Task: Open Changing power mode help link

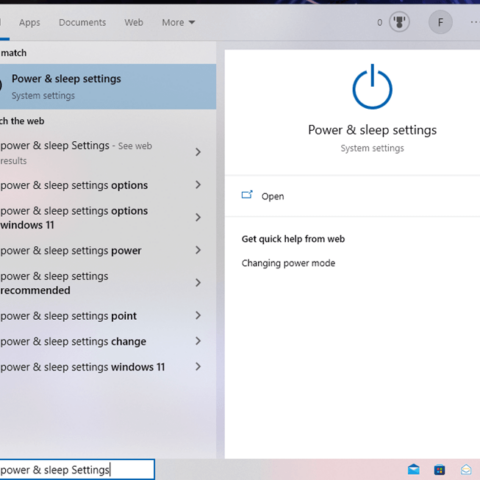Action: point(288,263)
